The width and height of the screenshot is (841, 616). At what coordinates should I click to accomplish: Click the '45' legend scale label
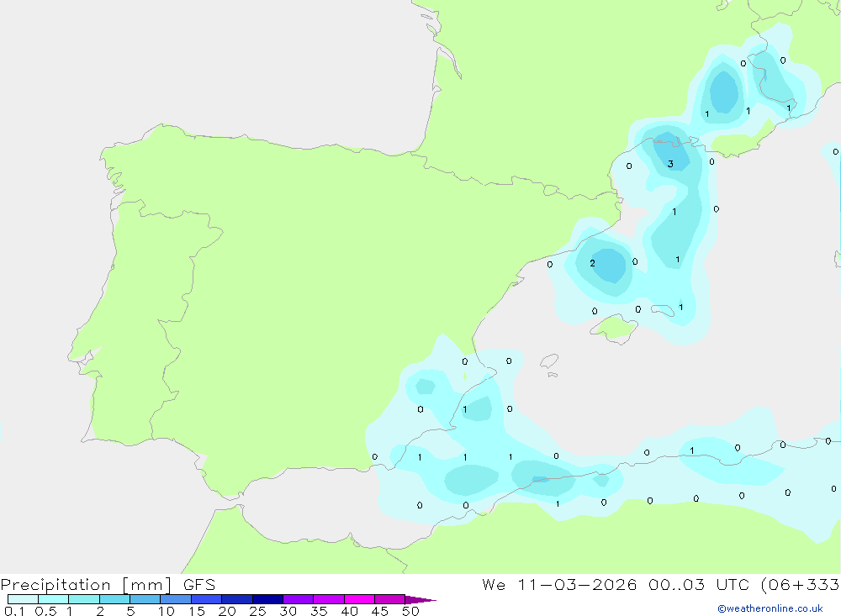(380, 611)
